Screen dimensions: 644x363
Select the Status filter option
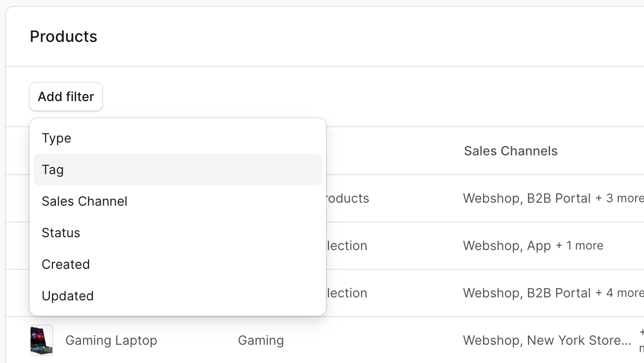click(61, 233)
